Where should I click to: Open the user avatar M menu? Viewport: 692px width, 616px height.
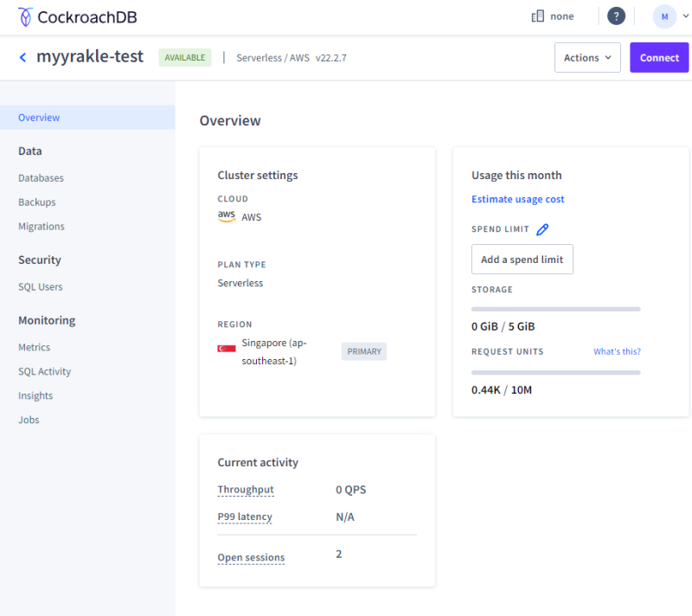pyautogui.click(x=664, y=16)
